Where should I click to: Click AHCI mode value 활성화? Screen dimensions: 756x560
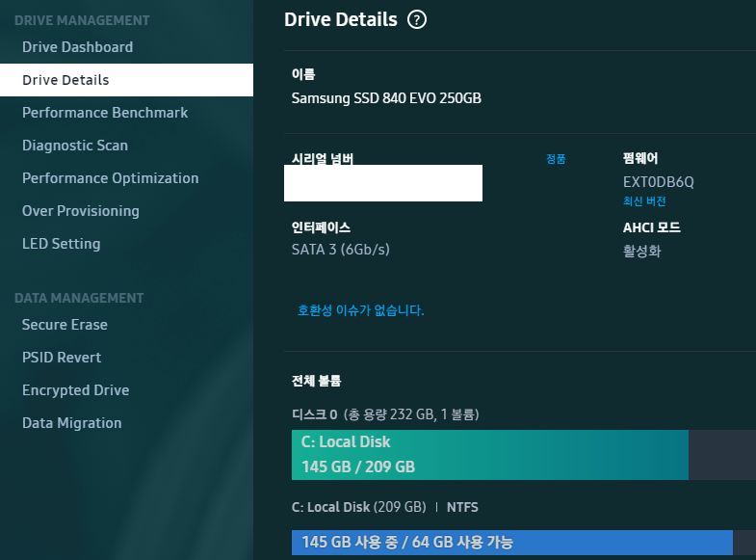point(641,251)
